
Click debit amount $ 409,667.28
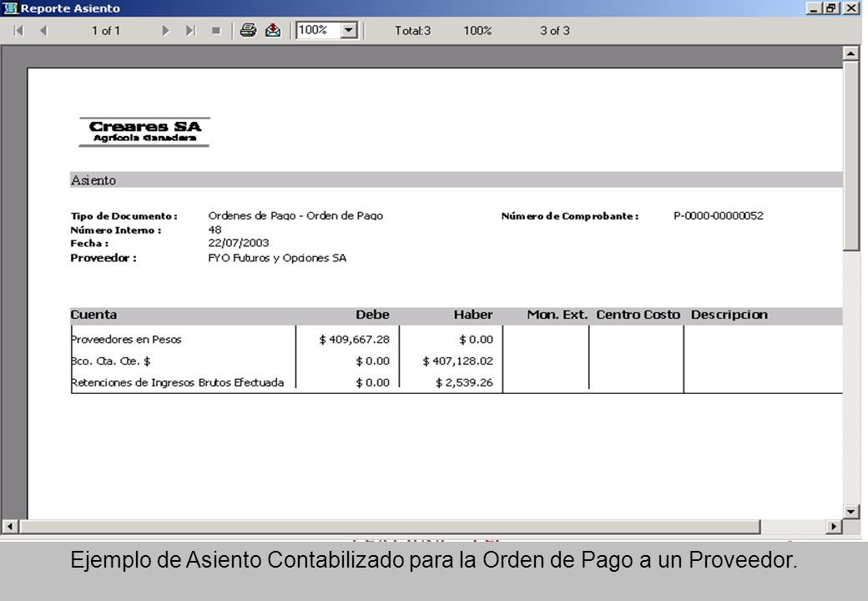click(354, 339)
